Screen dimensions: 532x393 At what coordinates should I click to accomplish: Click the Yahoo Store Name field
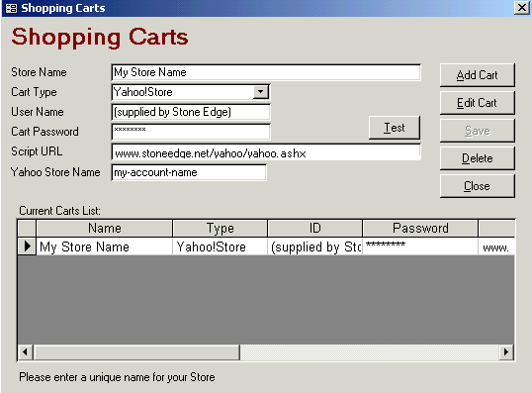pyautogui.click(x=189, y=172)
